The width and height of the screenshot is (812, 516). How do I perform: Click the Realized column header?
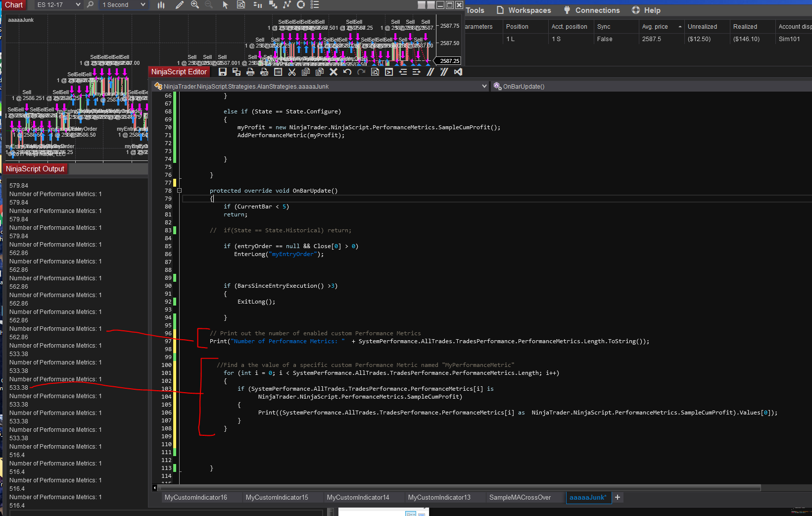pyautogui.click(x=753, y=27)
